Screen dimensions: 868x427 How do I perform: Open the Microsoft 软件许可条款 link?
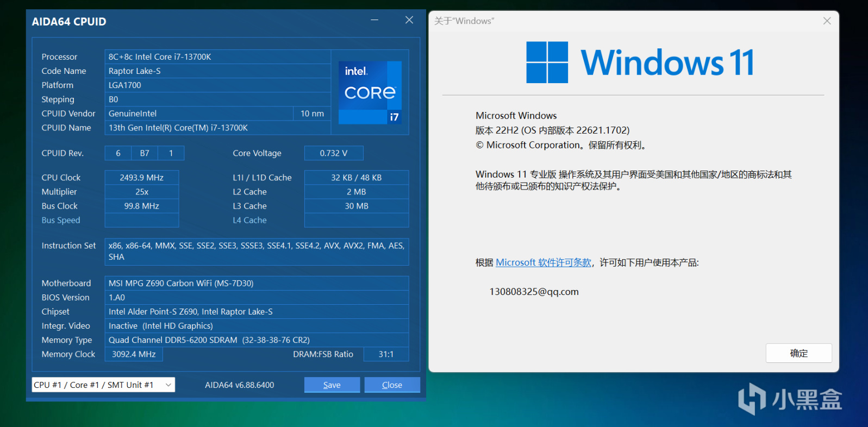pyautogui.click(x=544, y=262)
